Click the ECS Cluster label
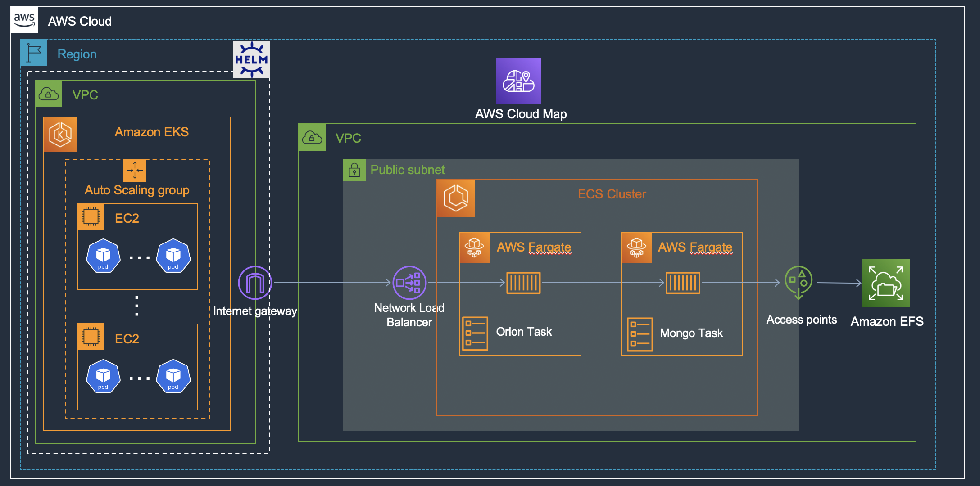 click(612, 194)
